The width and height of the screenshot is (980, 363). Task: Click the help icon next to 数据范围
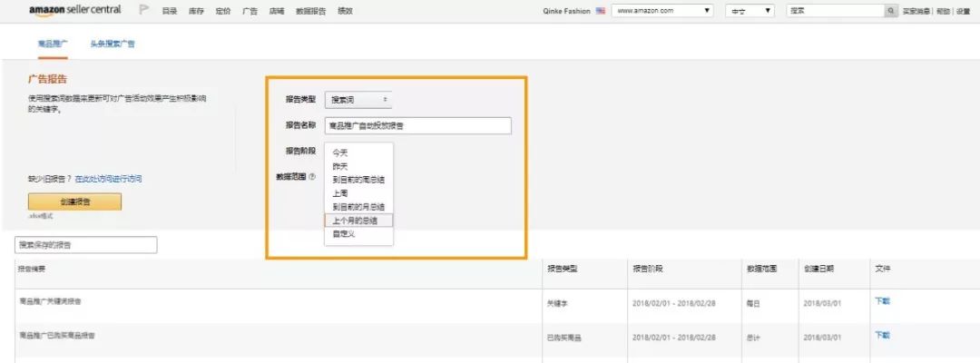312,177
